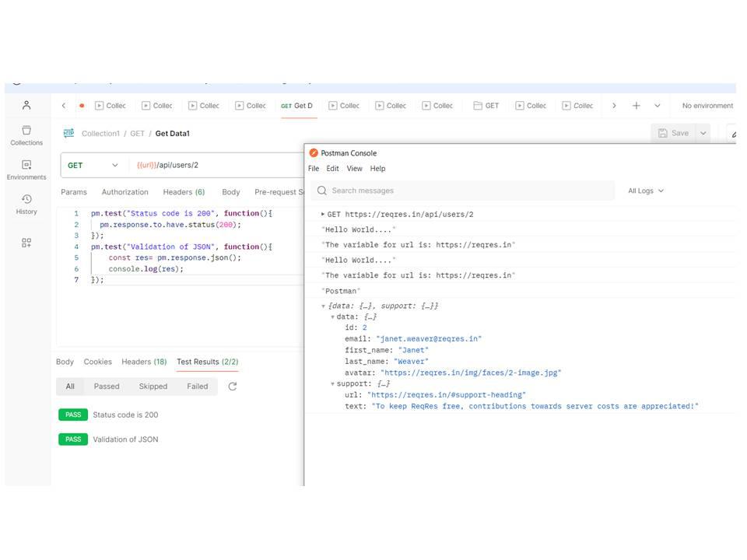Click the Search messages field

pyautogui.click(x=463, y=191)
